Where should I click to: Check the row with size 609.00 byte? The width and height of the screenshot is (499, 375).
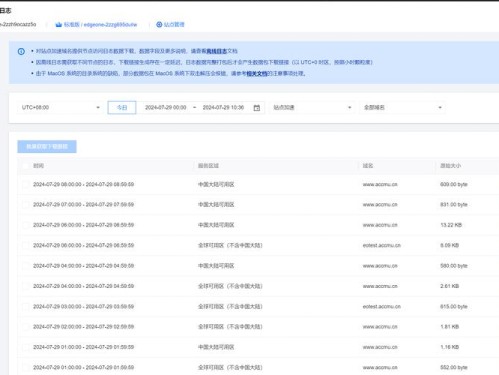pyautogui.click(x=25, y=184)
